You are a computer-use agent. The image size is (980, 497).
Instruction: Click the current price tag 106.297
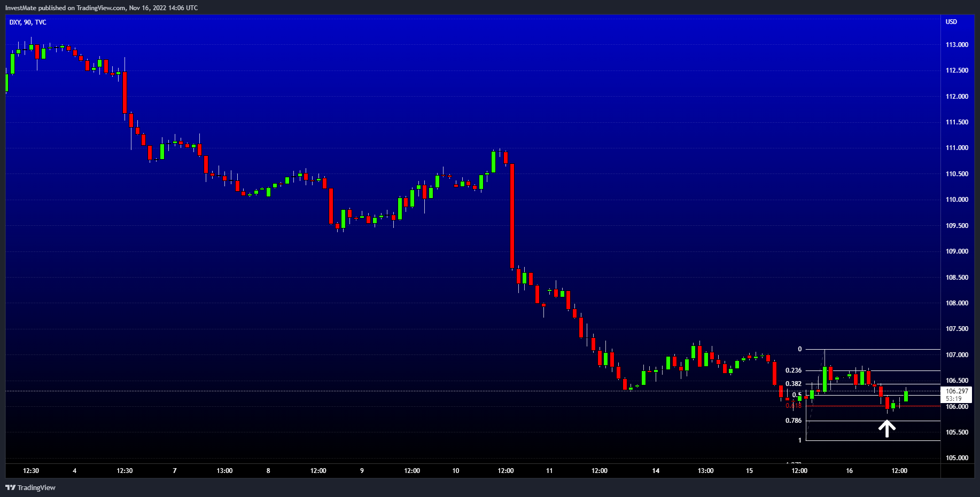click(x=956, y=391)
